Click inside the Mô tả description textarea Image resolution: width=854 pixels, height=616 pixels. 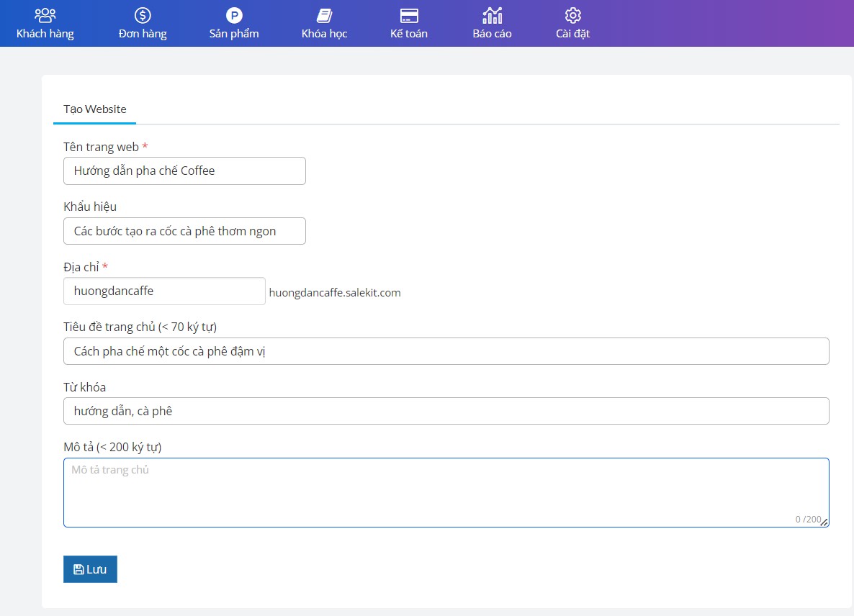click(446, 492)
